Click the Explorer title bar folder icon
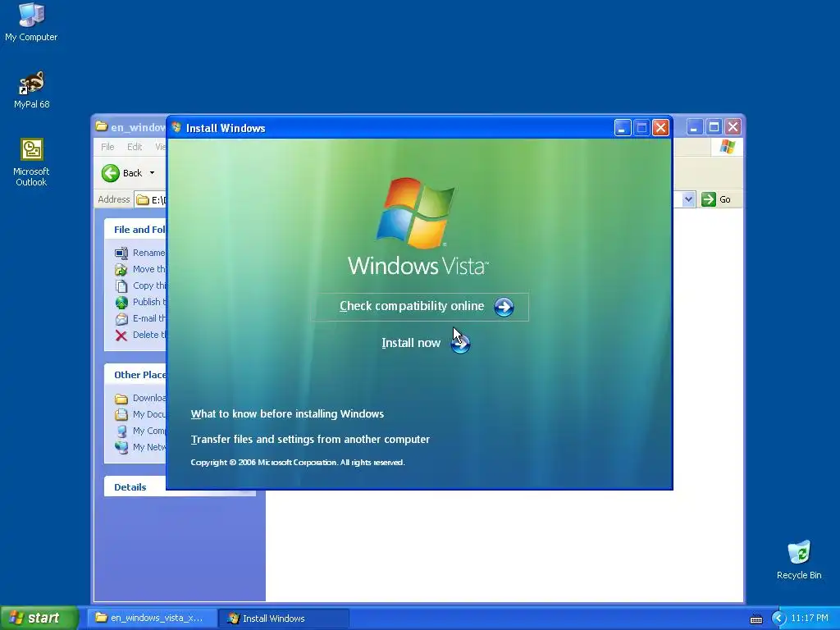 [x=101, y=126]
